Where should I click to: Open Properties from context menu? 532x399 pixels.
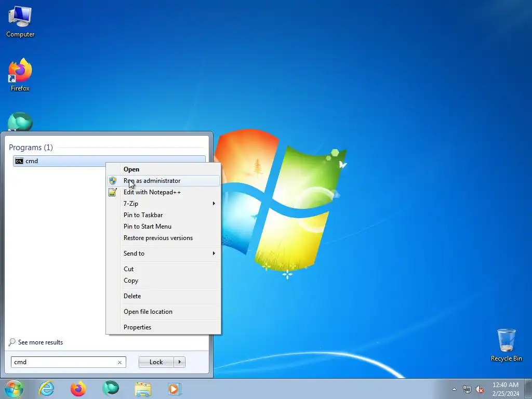[163, 327]
